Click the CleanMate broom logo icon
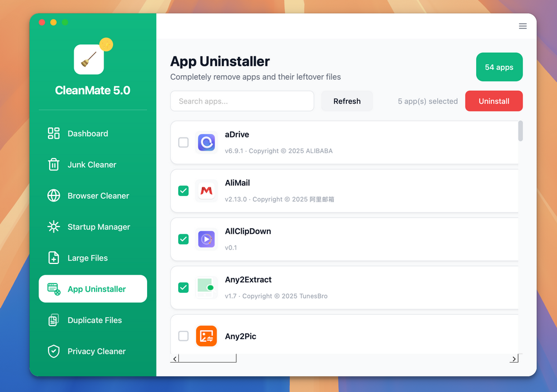This screenshot has width=557, height=392. [89, 59]
